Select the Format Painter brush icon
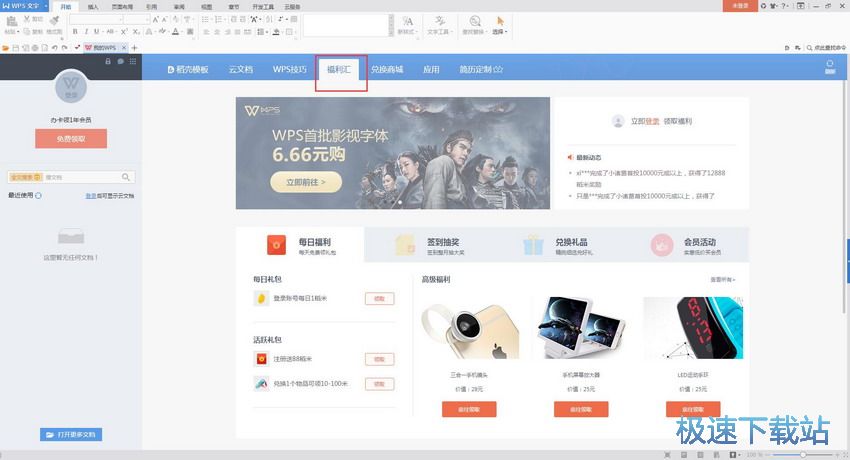Viewport: 850px width, 460px height. point(54,21)
